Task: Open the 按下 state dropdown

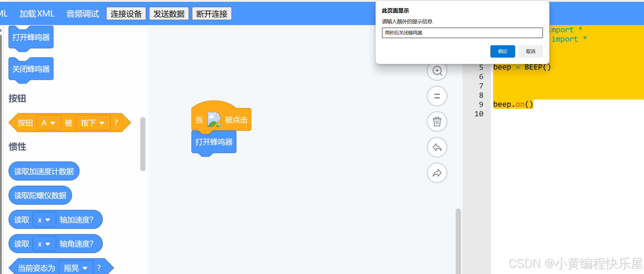Action: [x=92, y=123]
